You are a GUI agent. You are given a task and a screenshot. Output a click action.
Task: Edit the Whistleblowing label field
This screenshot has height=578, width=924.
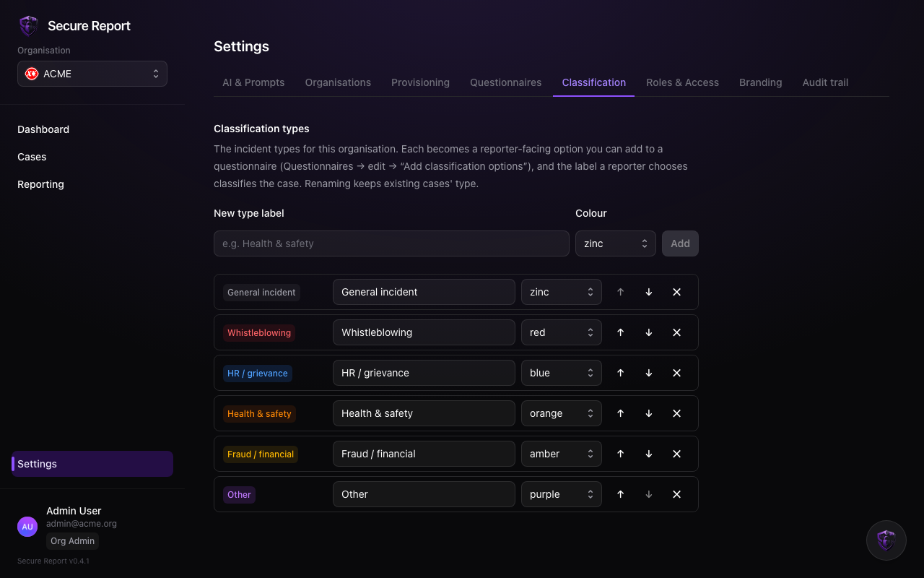pos(424,332)
